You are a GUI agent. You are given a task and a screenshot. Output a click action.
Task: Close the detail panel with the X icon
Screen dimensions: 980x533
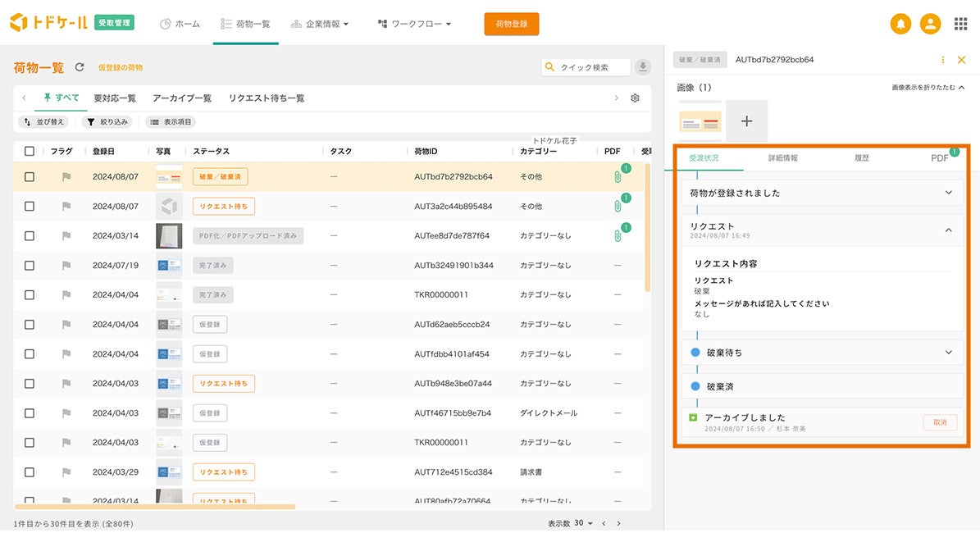pyautogui.click(x=962, y=60)
